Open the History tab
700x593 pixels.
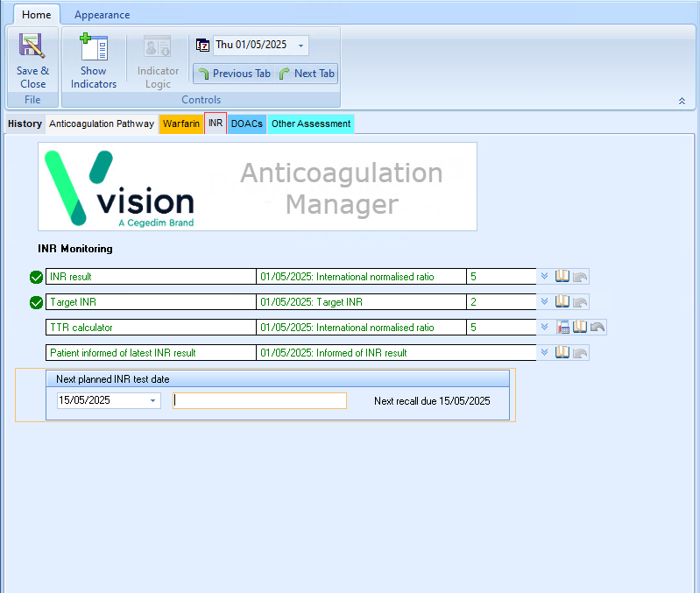pyautogui.click(x=25, y=124)
